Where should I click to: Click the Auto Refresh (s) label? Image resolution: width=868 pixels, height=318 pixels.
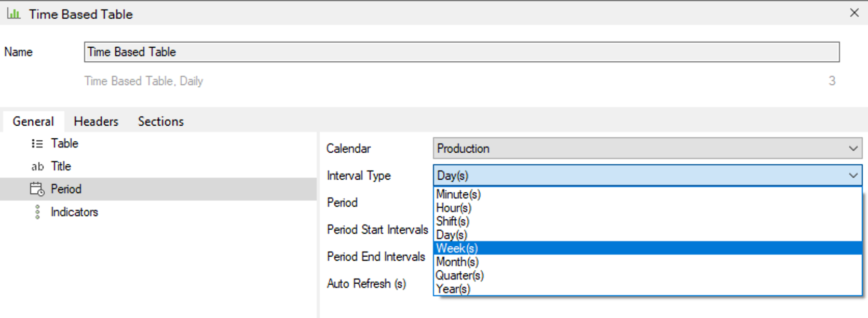click(x=367, y=284)
